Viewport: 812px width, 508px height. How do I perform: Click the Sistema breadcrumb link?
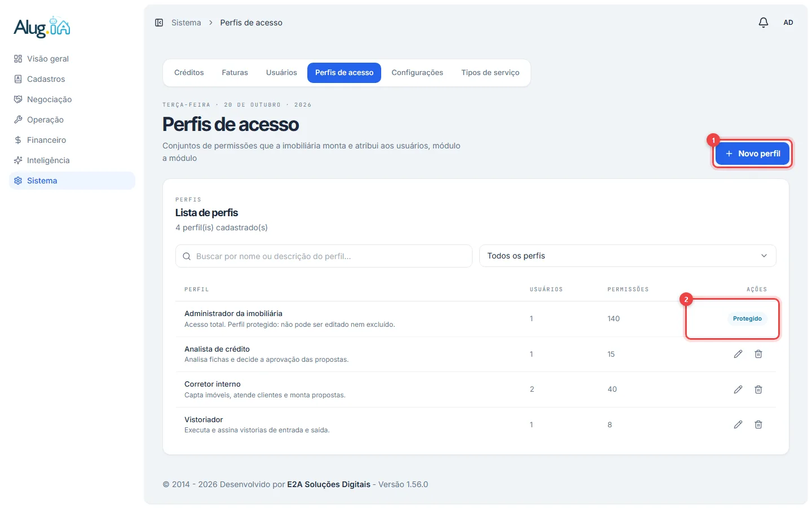click(186, 23)
